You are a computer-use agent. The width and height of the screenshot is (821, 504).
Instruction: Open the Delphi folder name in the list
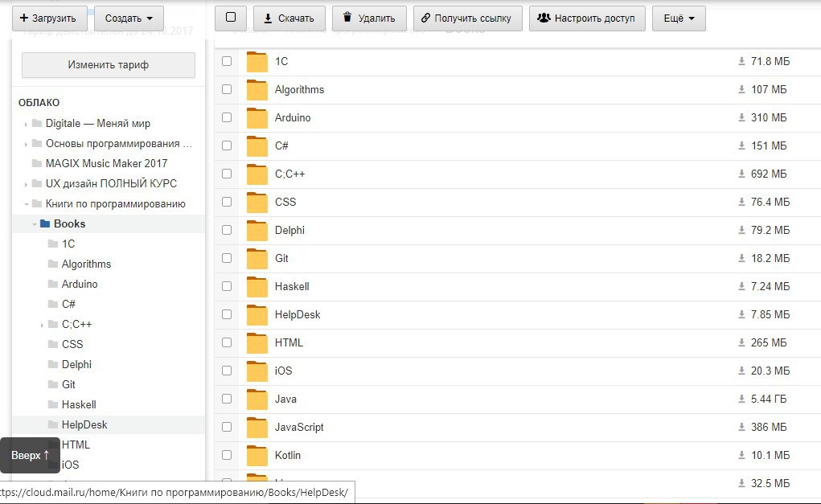pyautogui.click(x=289, y=230)
